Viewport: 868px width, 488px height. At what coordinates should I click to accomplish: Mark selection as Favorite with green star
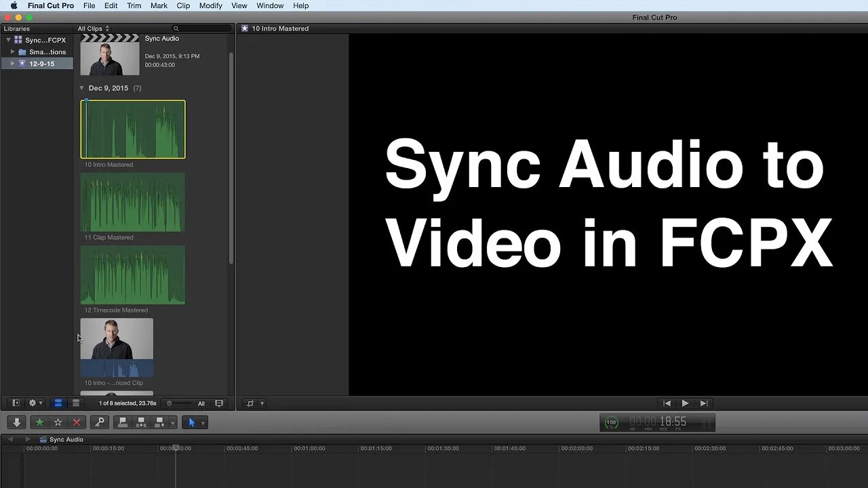pyautogui.click(x=39, y=422)
